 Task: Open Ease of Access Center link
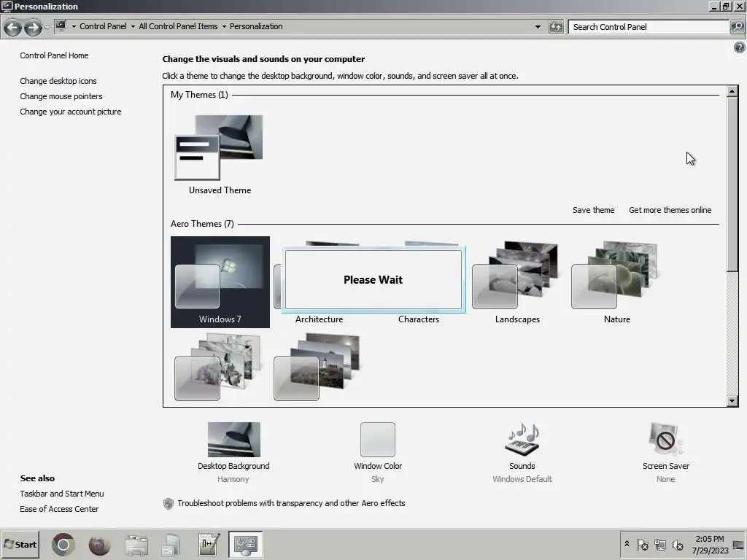tap(59, 509)
